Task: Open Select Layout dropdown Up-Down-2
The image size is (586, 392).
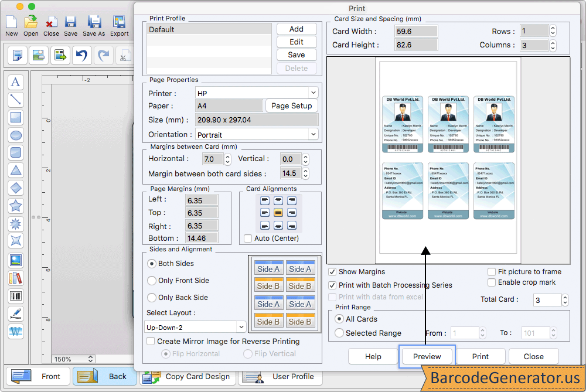Action: (195, 327)
